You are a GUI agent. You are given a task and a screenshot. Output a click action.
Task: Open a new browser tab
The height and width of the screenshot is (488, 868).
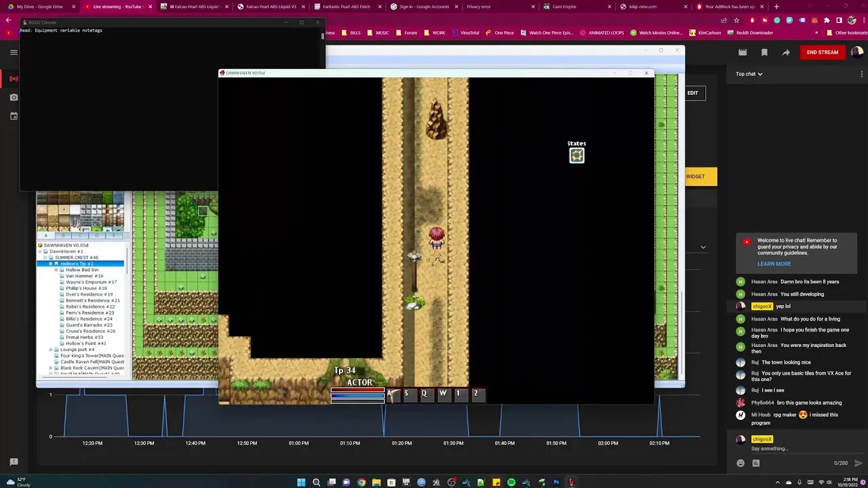pos(776,7)
